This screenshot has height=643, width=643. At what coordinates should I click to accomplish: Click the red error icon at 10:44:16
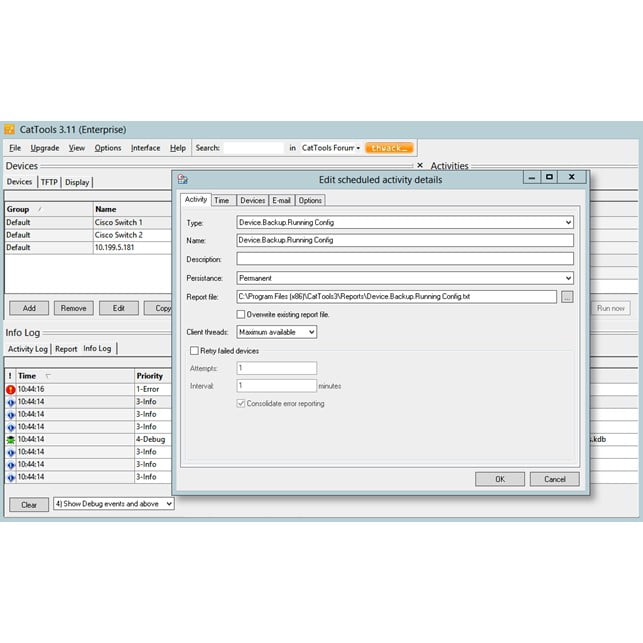tap(10, 389)
